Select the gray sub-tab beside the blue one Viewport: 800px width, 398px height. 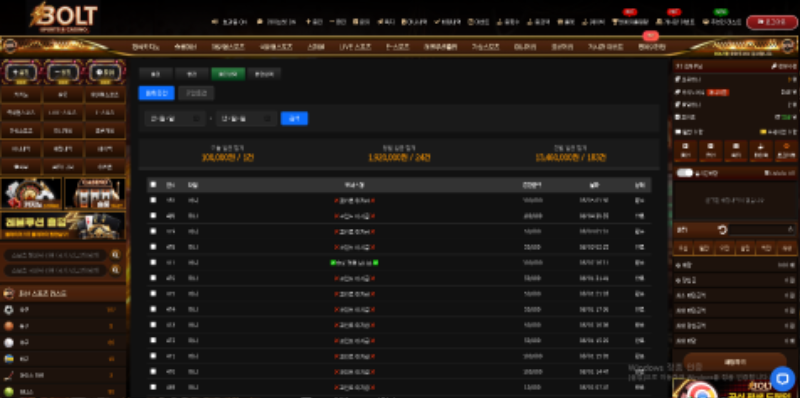click(196, 93)
